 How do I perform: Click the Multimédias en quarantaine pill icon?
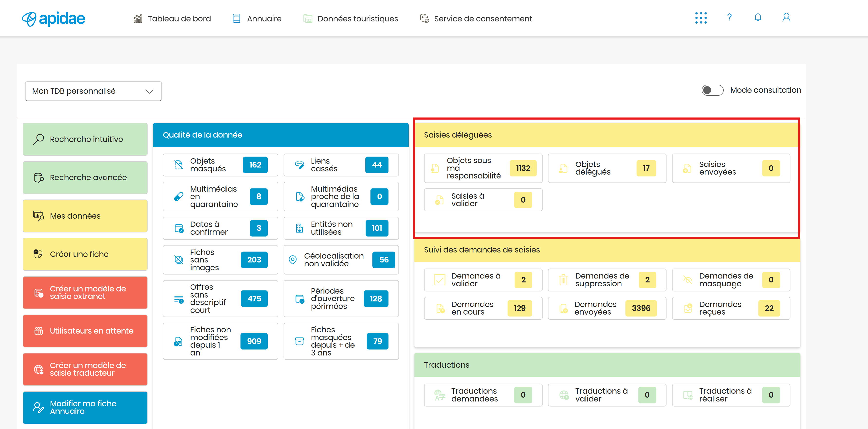pos(179,196)
